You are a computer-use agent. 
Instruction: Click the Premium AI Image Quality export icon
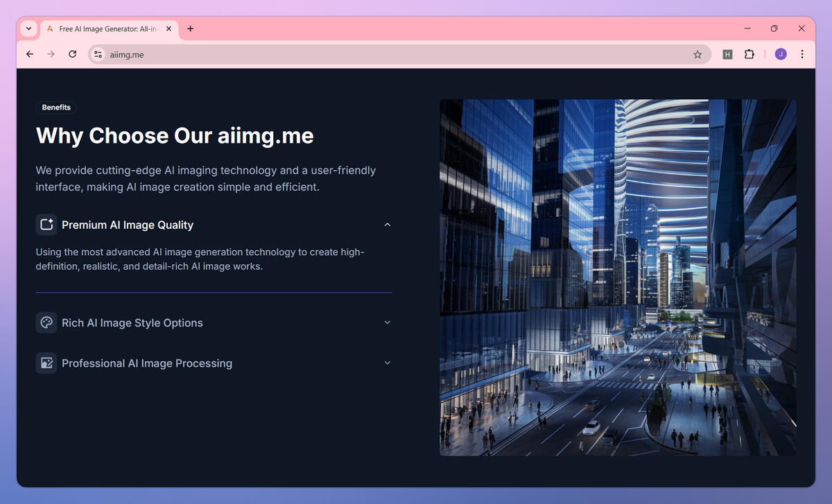tap(46, 224)
